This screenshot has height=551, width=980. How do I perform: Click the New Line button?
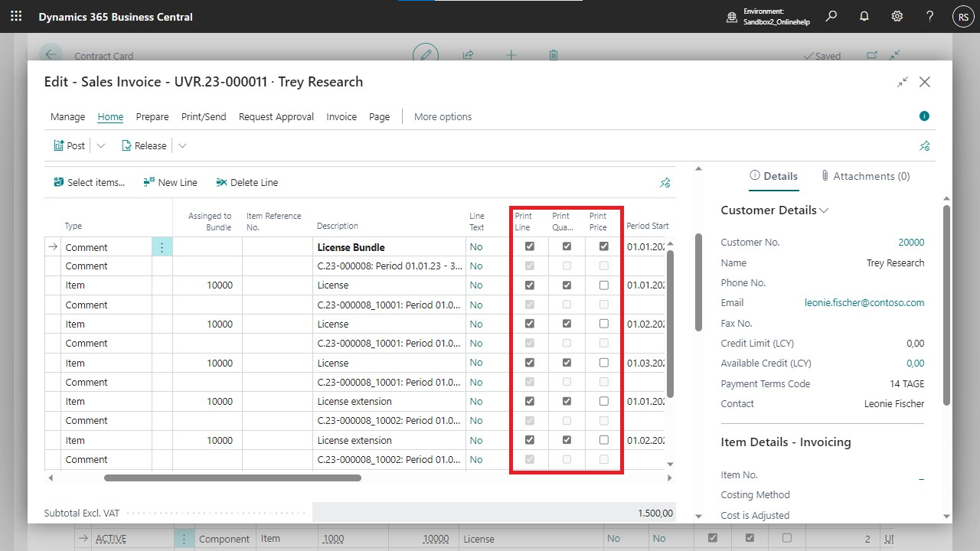tap(170, 182)
